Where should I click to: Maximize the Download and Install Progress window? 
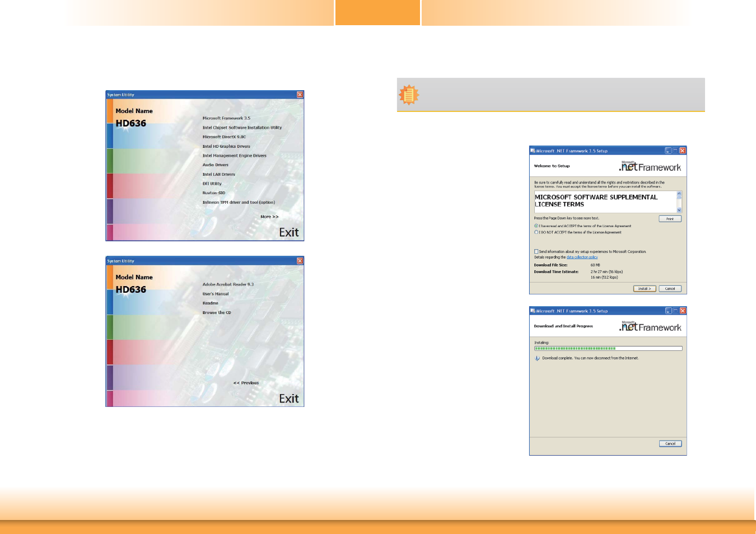click(675, 311)
